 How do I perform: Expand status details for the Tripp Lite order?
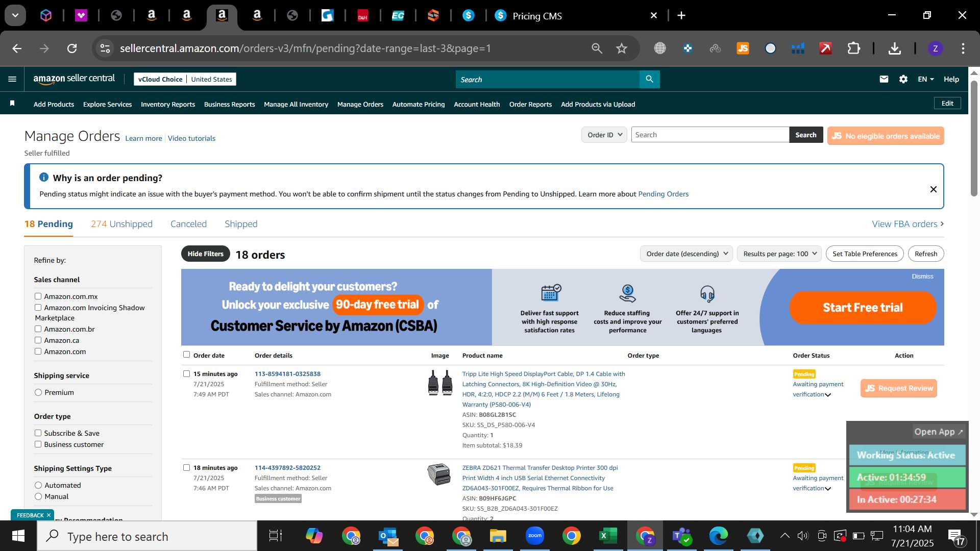tap(828, 395)
